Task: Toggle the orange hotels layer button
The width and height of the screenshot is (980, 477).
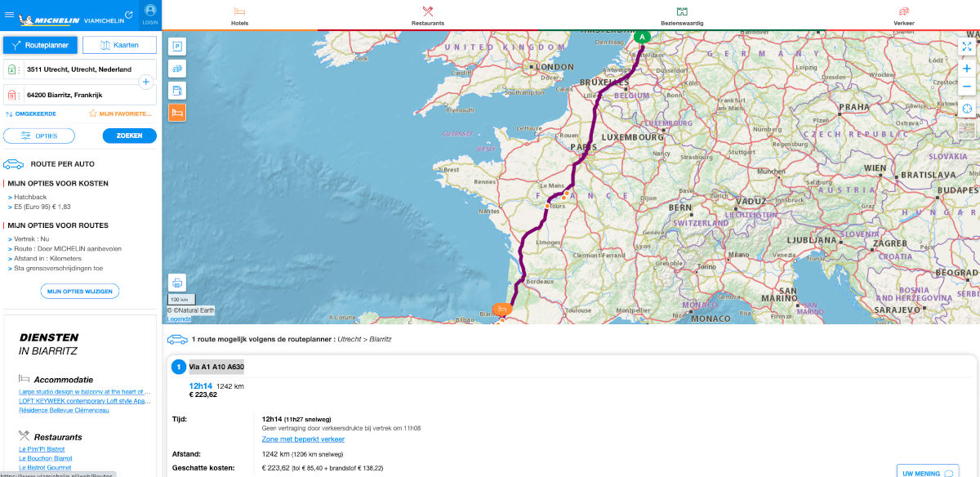Action: coord(177,113)
